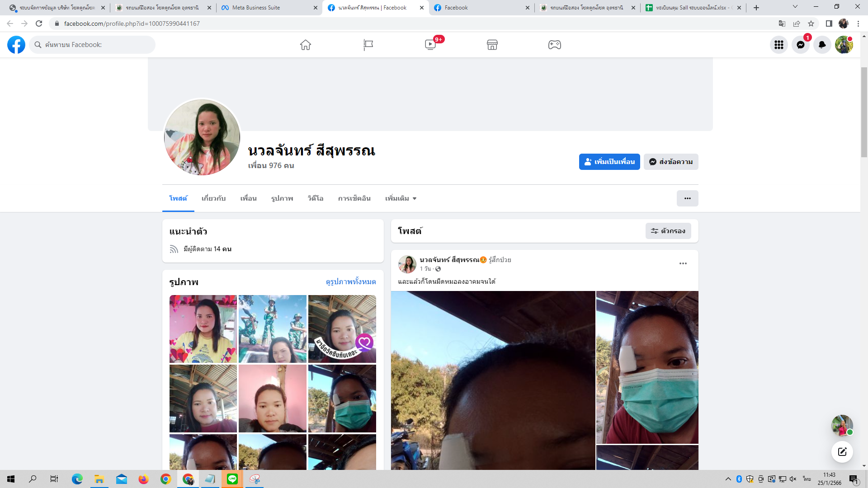The image size is (868, 488).
Task: Expand the เพิ่มเติม dropdown tab
Action: click(401, 198)
